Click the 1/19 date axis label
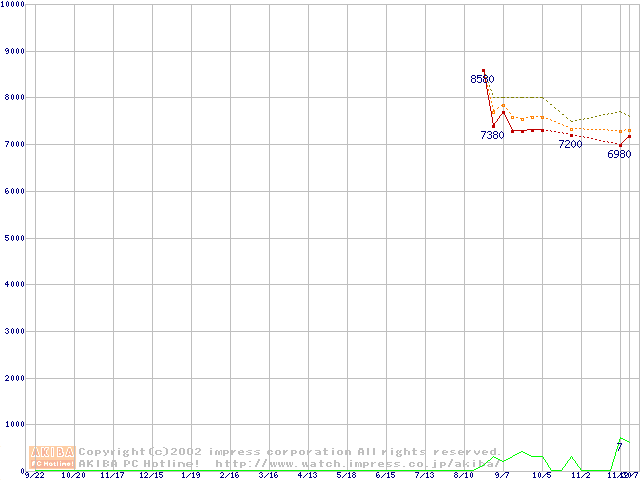This screenshot has width=640, height=480. click(190, 476)
